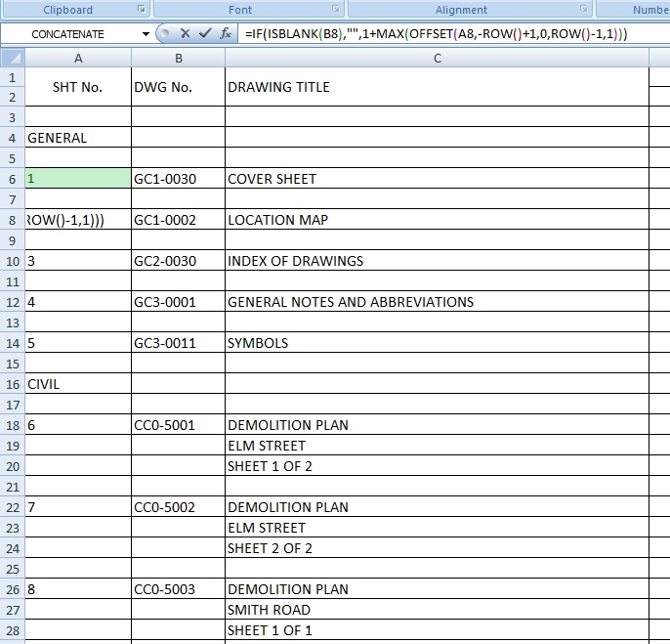Select cell GC2-0030

tap(179, 260)
